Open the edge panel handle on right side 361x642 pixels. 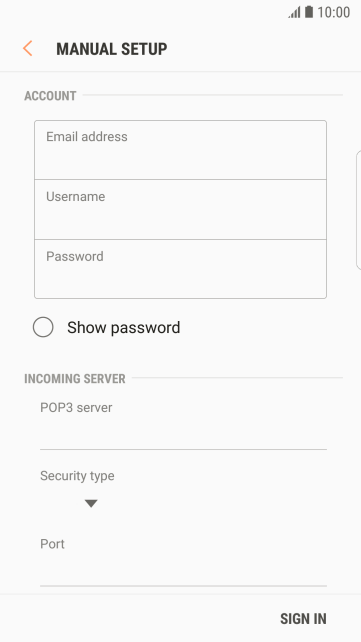tap(359, 210)
